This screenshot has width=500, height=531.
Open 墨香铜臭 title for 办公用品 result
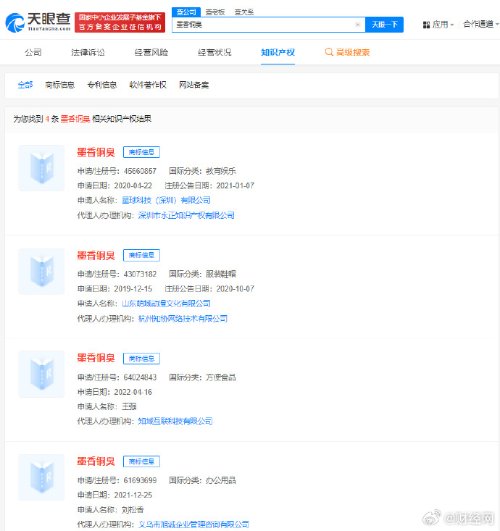pyautogui.click(x=96, y=461)
